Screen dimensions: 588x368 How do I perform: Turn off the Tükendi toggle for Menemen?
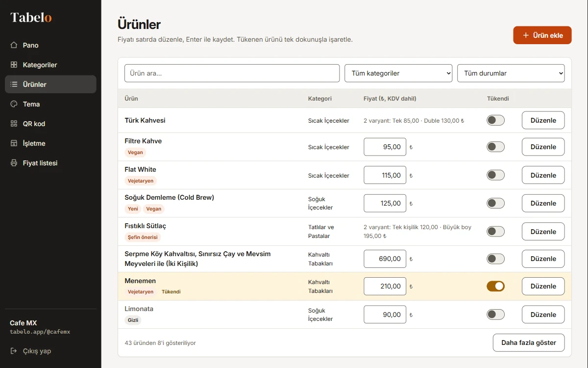(495, 286)
